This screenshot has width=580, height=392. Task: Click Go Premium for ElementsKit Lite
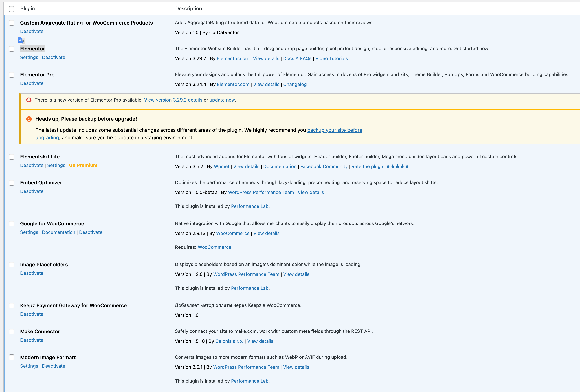click(83, 165)
